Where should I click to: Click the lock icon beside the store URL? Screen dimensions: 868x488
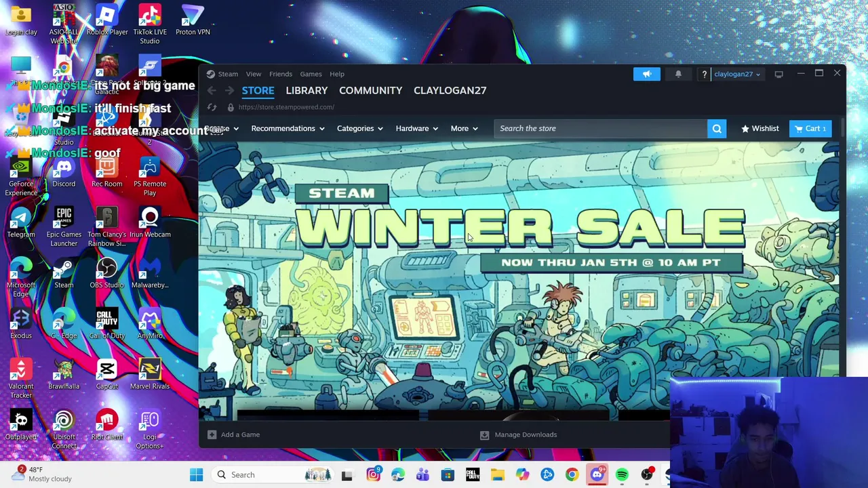coord(231,107)
